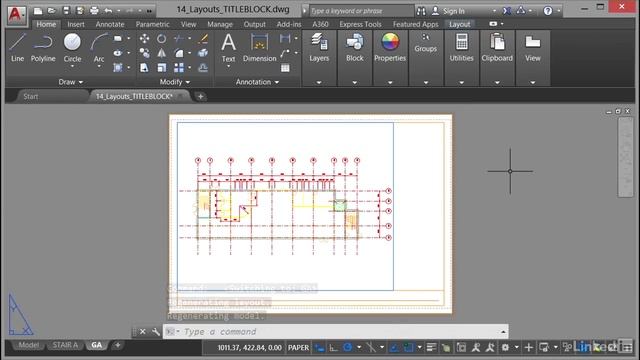Switch to the Output ribbon tab
Screen dimensions: 640x360
(254, 24)
